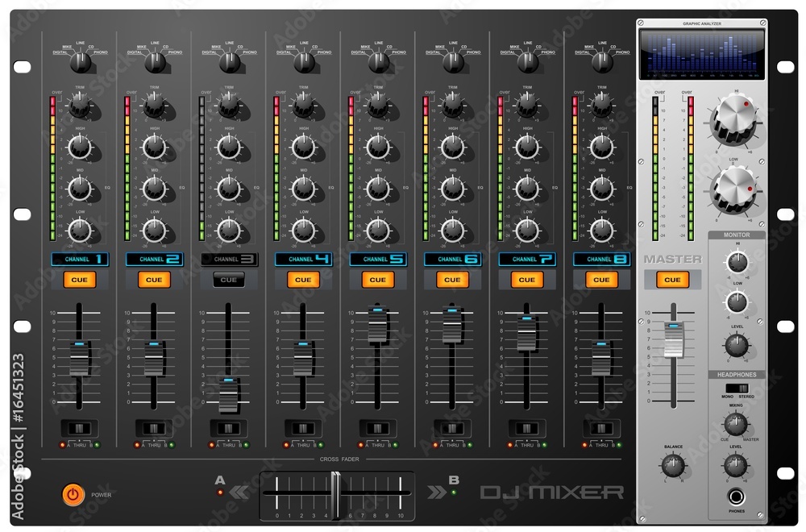This screenshot has height=532, width=806.
Task: Click the Monitor LOW knob
Action: coord(737,302)
